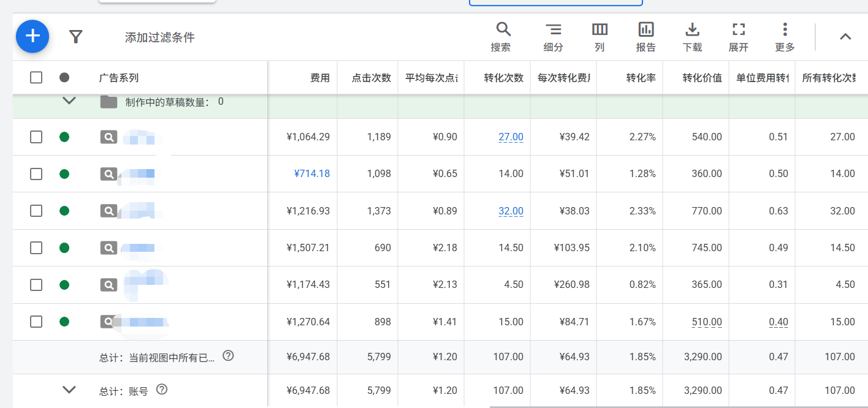
Task: Click status dot for ¥1,270.64 campaign
Action: [x=64, y=322]
